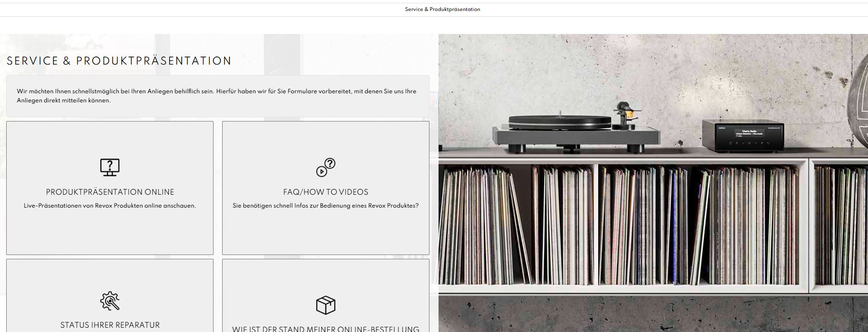Select the Service & Produktpräsentation breadcrumb
The image size is (868, 332).
(x=442, y=10)
